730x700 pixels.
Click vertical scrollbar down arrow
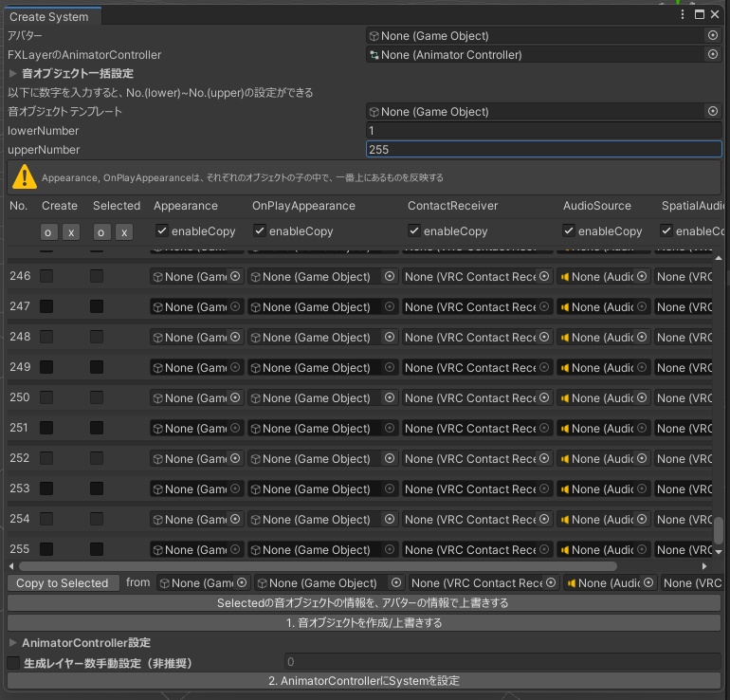719,551
